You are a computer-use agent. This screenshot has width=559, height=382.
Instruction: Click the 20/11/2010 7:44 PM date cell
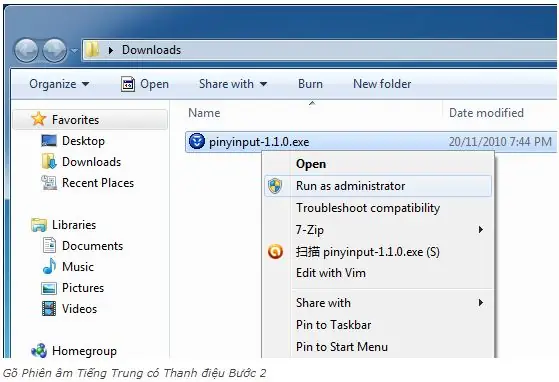click(500, 142)
